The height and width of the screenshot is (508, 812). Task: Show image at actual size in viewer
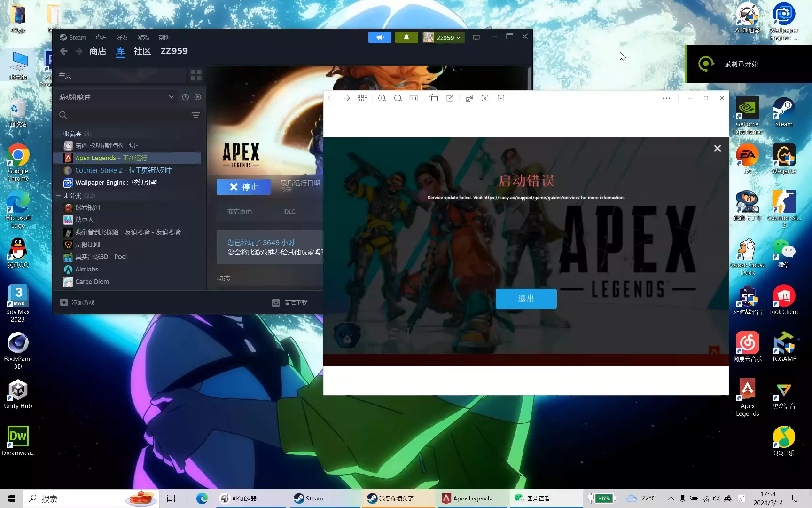tap(414, 98)
